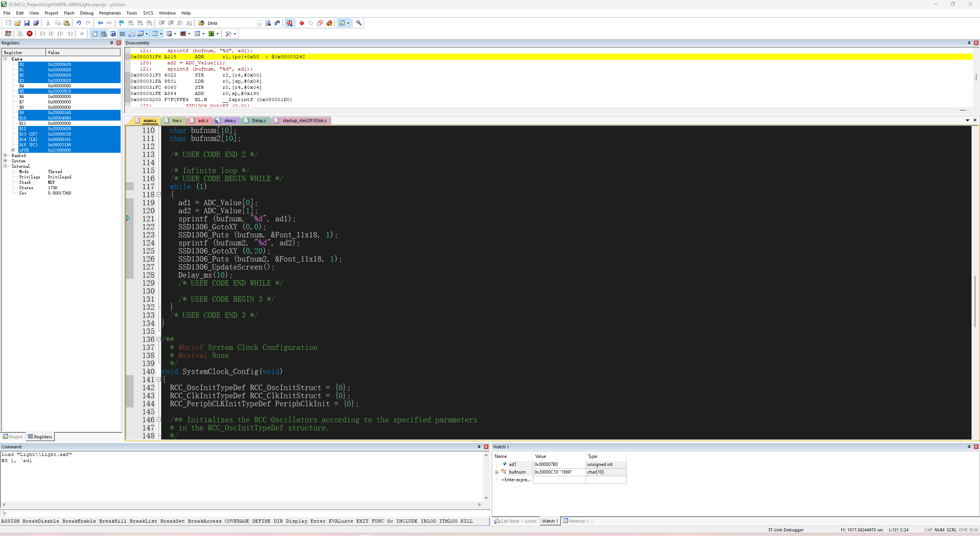Click the Find icon beside DMA box
The image size is (980, 536).
point(268,23)
